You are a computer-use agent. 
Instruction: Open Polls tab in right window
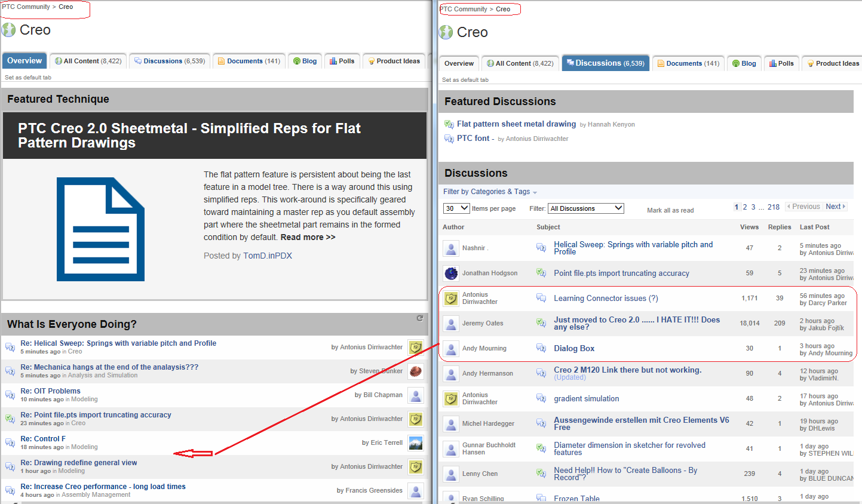[781, 63]
